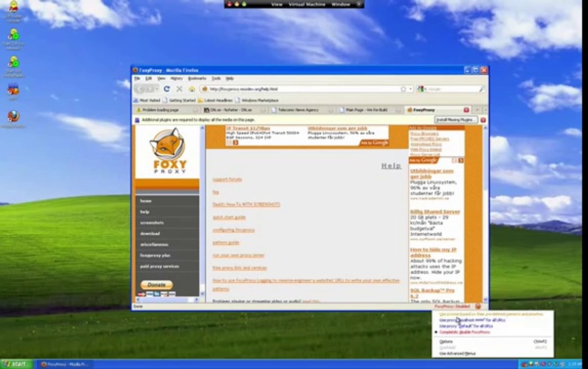Open the View menu in Firefox

[x=161, y=78]
